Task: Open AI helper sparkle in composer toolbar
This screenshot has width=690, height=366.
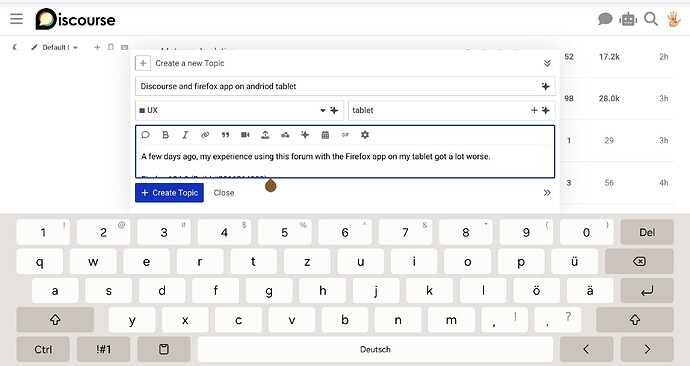Action: [x=305, y=135]
